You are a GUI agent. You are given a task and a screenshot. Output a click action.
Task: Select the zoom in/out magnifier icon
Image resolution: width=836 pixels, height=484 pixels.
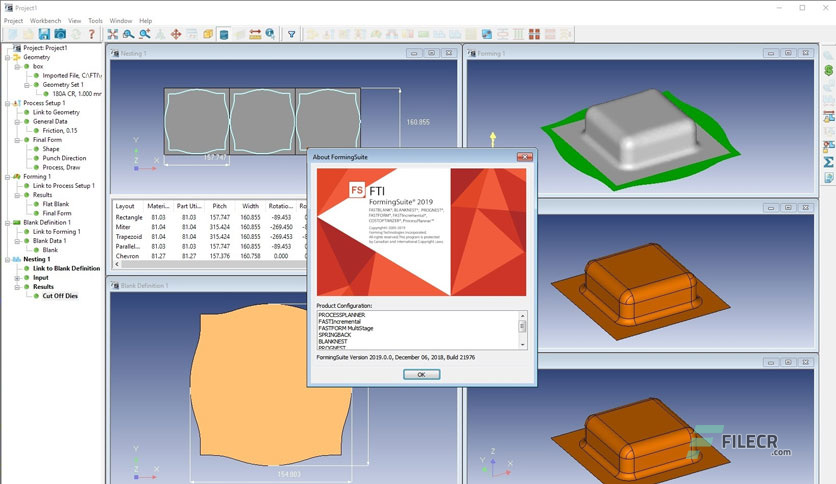coord(144,34)
